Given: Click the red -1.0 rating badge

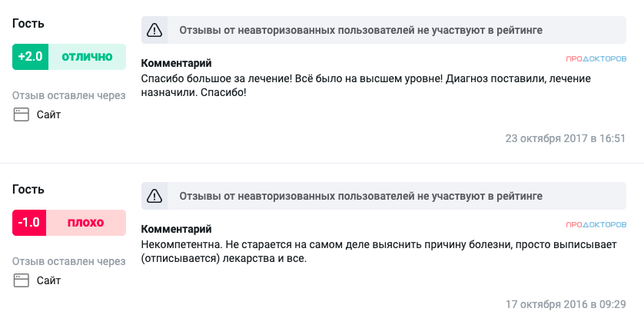Looking at the screenshot, I should (x=29, y=223).
